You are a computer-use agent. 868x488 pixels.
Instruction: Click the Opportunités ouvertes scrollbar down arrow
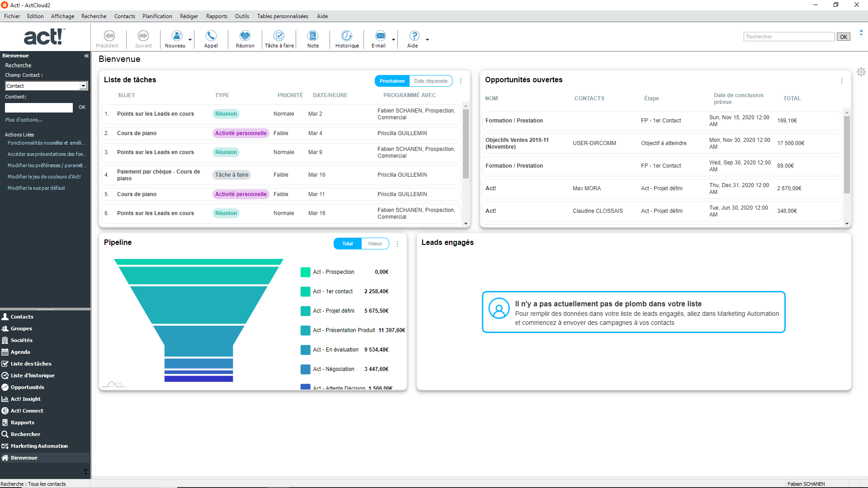(x=847, y=224)
